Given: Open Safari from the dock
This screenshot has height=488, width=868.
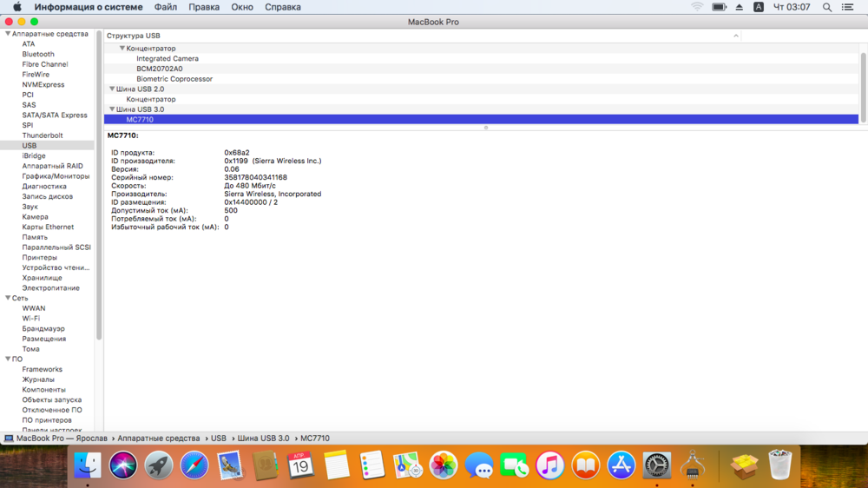Looking at the screenshot, I should [194, 466].
